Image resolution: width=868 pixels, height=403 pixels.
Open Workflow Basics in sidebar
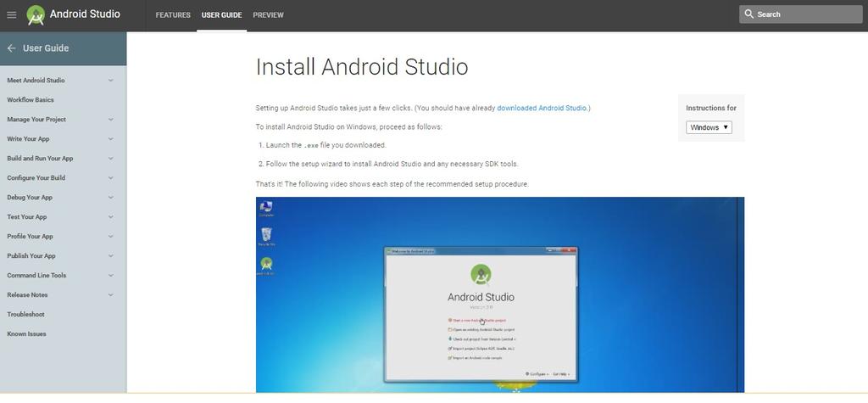click(x=31, y=100)
